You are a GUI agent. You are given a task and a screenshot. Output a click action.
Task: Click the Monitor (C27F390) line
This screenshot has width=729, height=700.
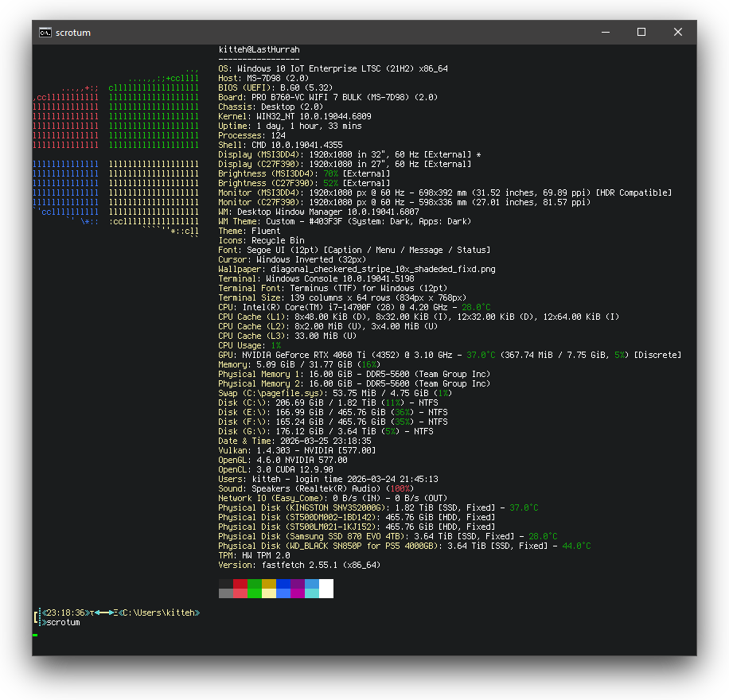tap(404, 202)
